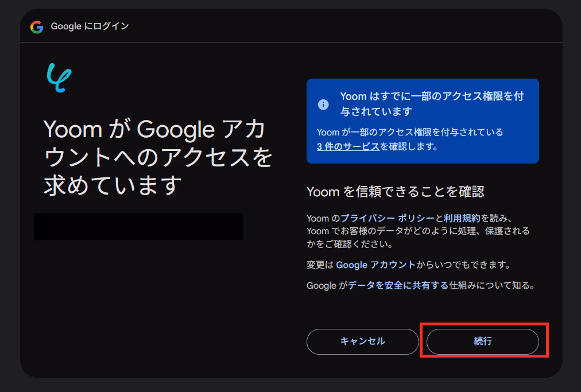Open the 3 件のサービス link
581x392 pixels.
[348, 147]
